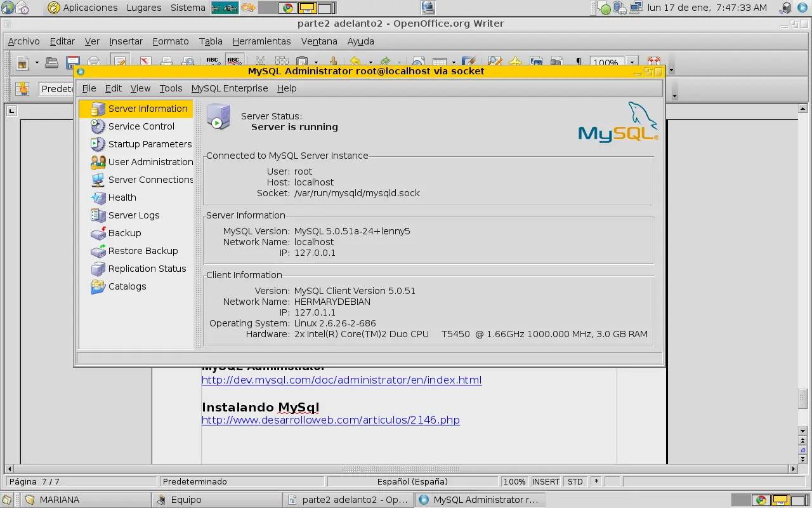The image size is (812, 508).
Task: Click the MySQL Version value 5.0.51a-24+lenny5
Action: (x=352, y=231)
